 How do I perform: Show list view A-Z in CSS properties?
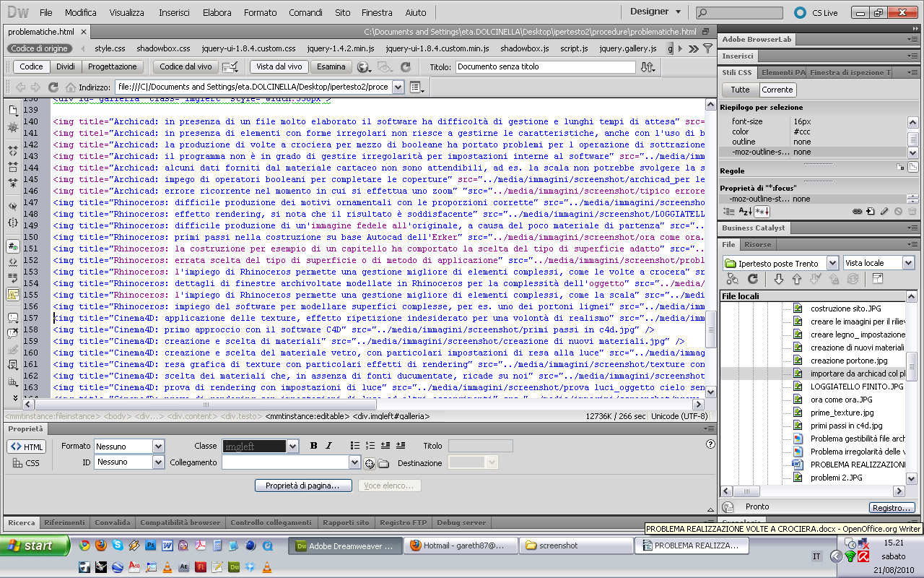[745, 211]
